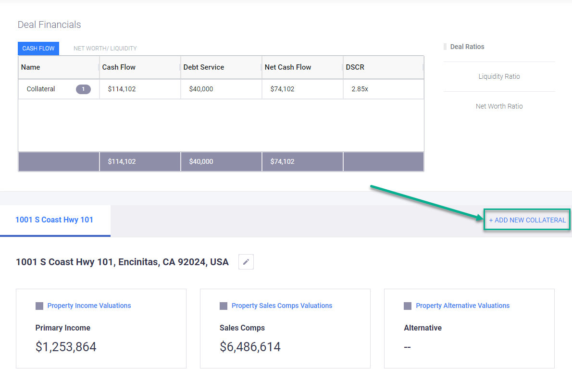
Task: Click the DSCR column header
Action: (x=384, y=67)
